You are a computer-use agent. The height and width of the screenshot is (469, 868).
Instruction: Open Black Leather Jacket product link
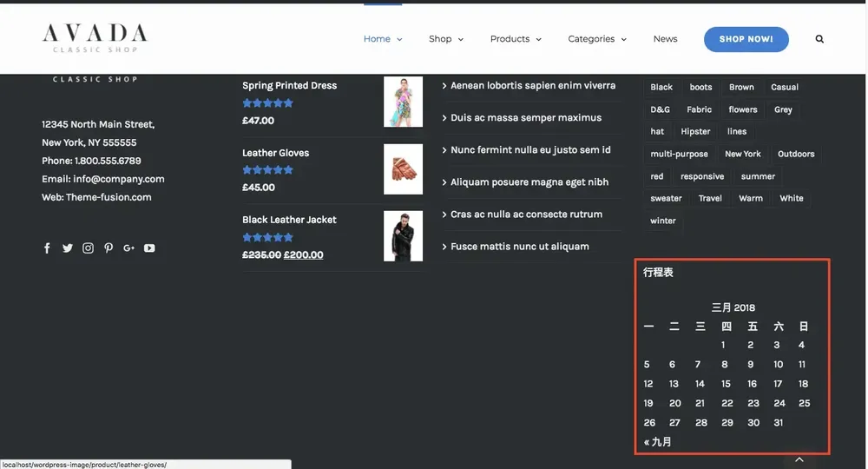[x=289, y=220]
